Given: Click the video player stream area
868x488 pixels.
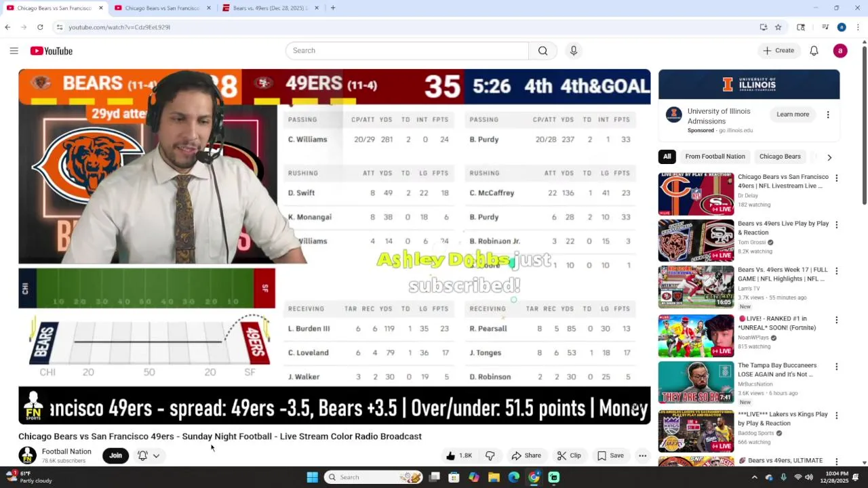Looking at the screenshot, I should tap(334, 247).
